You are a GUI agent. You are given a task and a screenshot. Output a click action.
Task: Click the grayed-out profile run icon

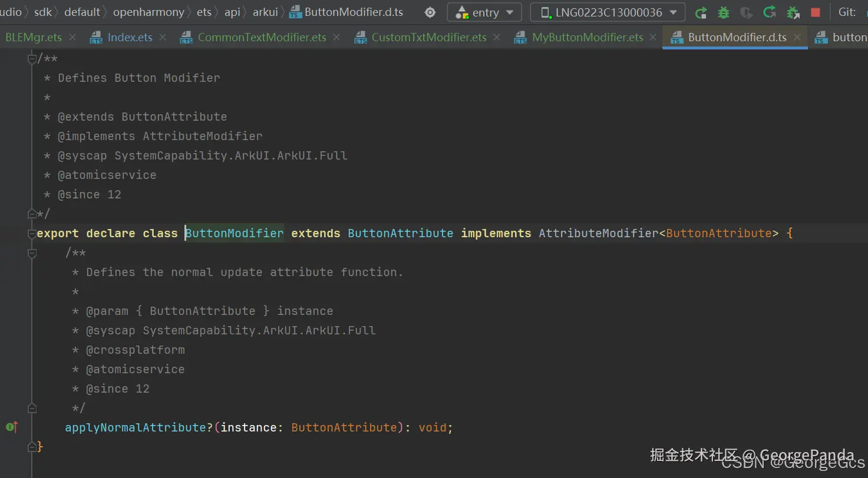click(747, 12)
